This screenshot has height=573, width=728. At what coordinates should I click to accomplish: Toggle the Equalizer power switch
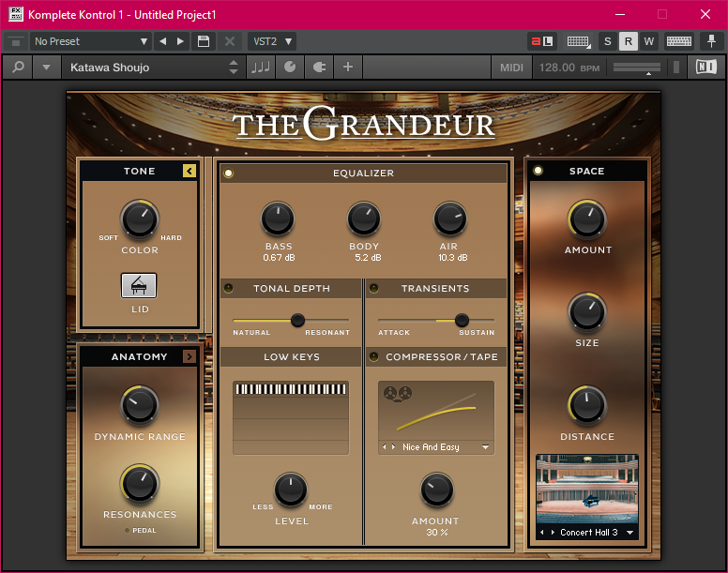click(x=228, y=173)
